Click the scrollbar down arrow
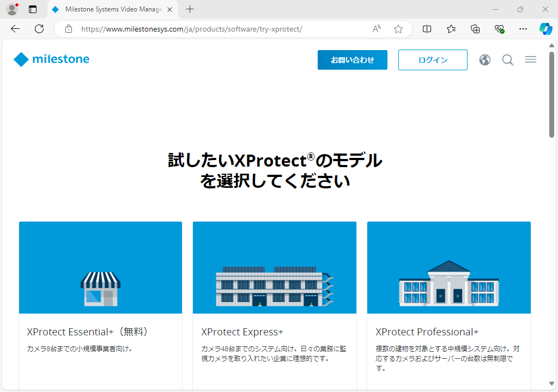The width and height of the screenshot is (558, 392). (551, 383)
